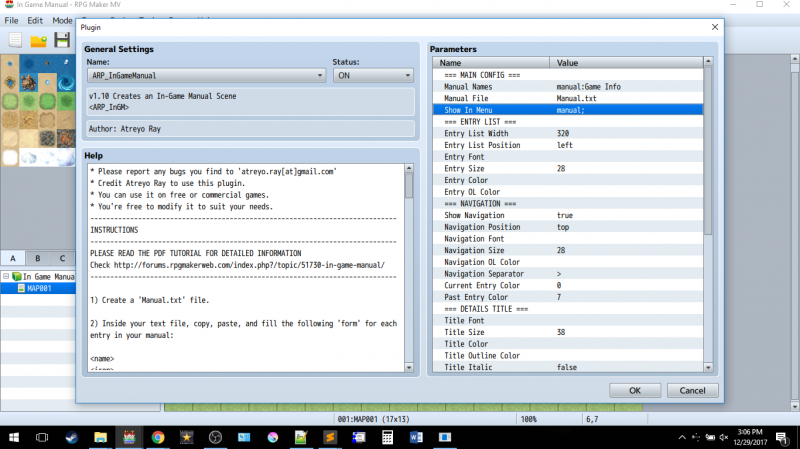Select the Show In Menu parameter row
The image size is (800, 449).
[568, 110]
